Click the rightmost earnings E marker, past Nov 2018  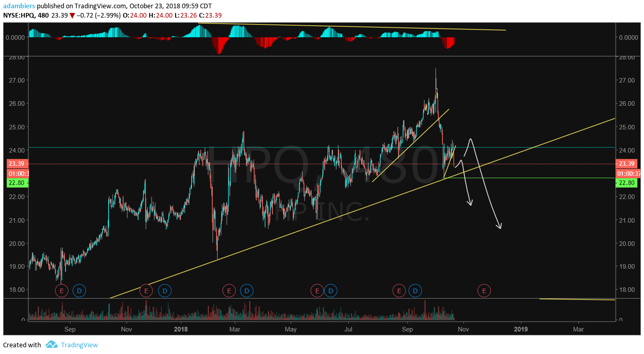pyautogui.click(x=484, y=291)
